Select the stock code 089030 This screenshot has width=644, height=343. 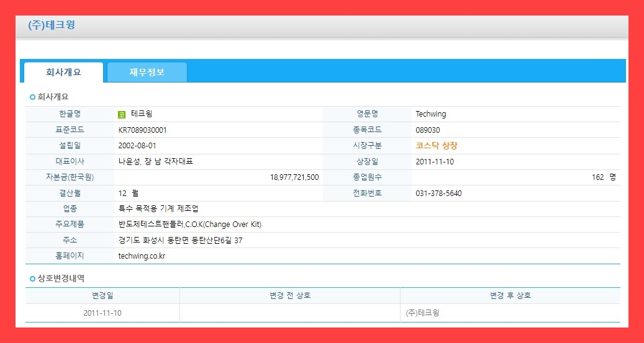click(428, 130)
